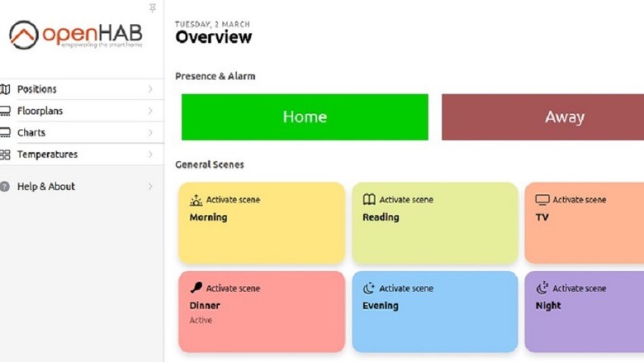Expand the Positions chevron arrow
The width and height of the screenshot is (644, 362).
click(150, 89)
